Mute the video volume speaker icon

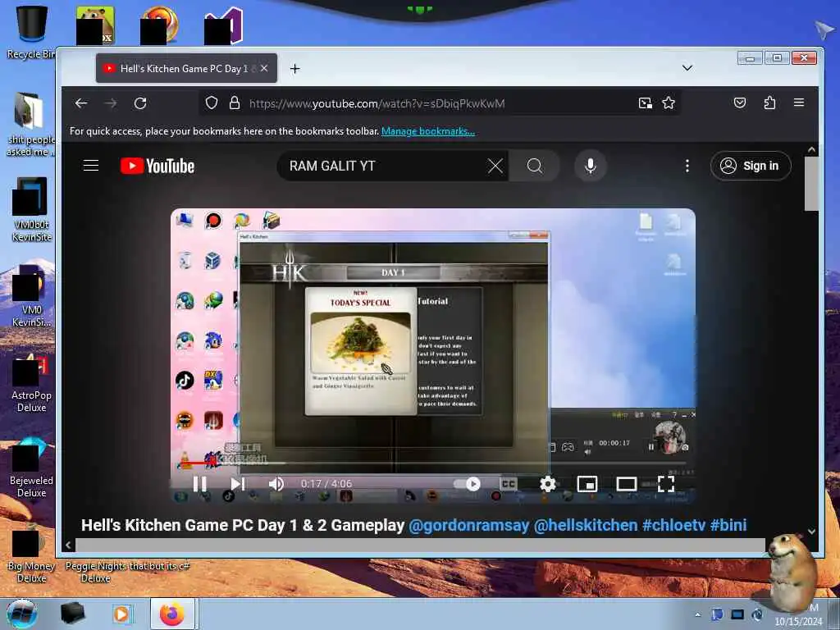point(276,484)
